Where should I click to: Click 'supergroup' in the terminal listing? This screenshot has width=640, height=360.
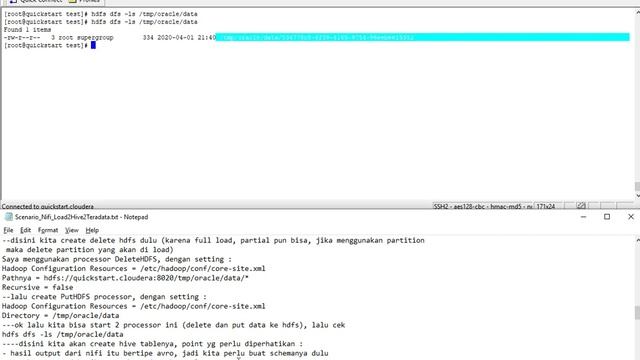(95, 38)
